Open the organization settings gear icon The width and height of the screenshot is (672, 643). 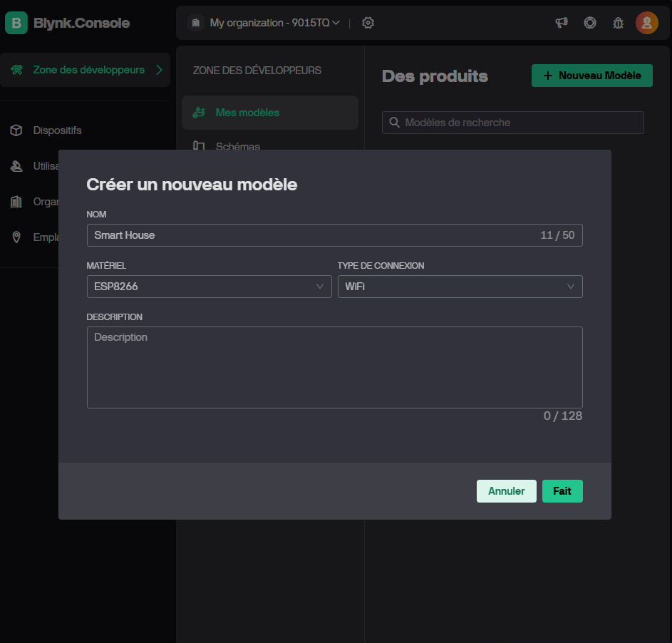368,23
